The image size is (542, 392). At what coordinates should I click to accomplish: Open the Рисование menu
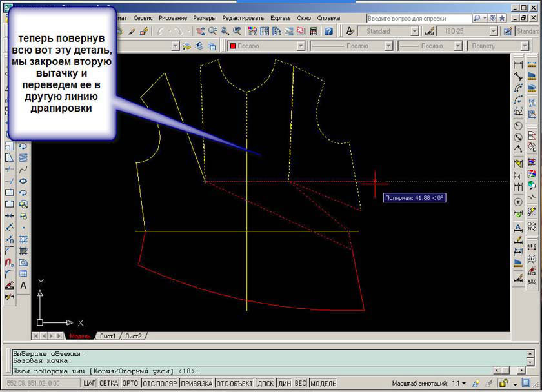pos(173,18)
